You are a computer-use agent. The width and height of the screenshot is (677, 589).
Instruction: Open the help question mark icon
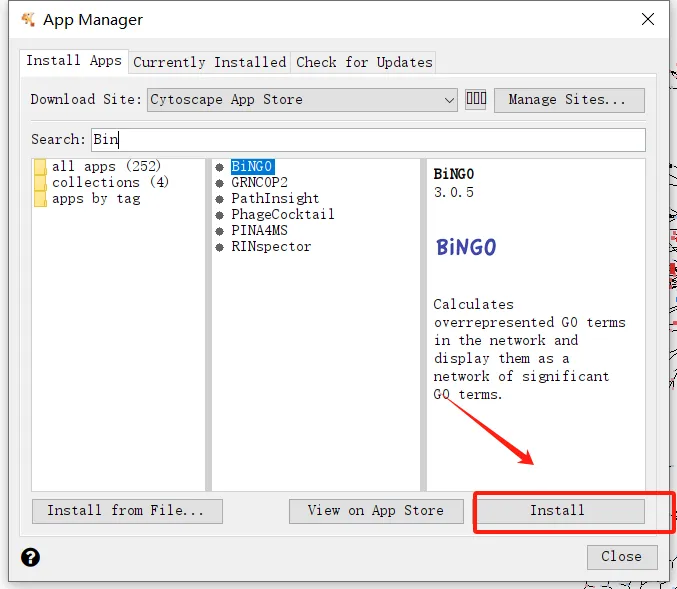(x=30, y=557)
